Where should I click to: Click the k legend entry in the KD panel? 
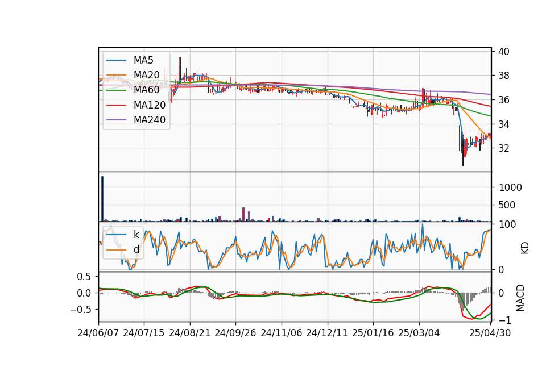click(x=136, y=235)
